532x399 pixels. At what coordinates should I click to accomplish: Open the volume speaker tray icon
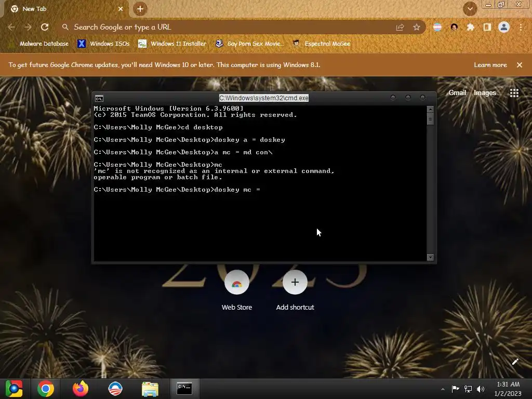481,389
